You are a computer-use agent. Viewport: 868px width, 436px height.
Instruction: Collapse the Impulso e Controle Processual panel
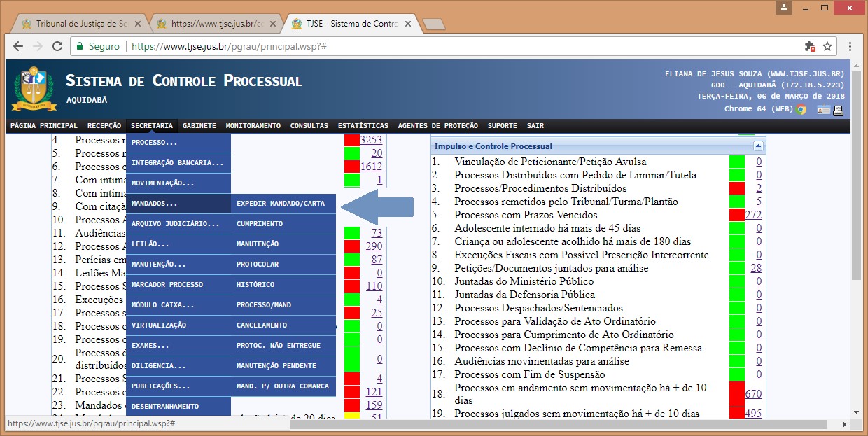[x=758, y=146]
